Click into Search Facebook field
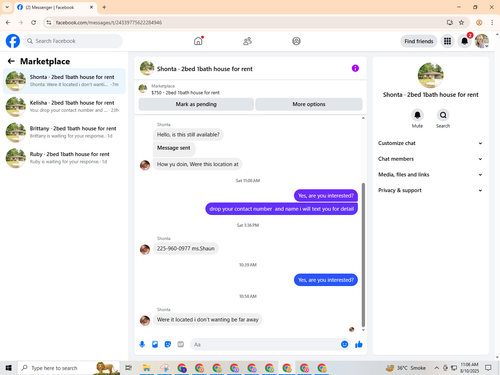This screenshot has width=500, height=375. [x=73, y=41]
